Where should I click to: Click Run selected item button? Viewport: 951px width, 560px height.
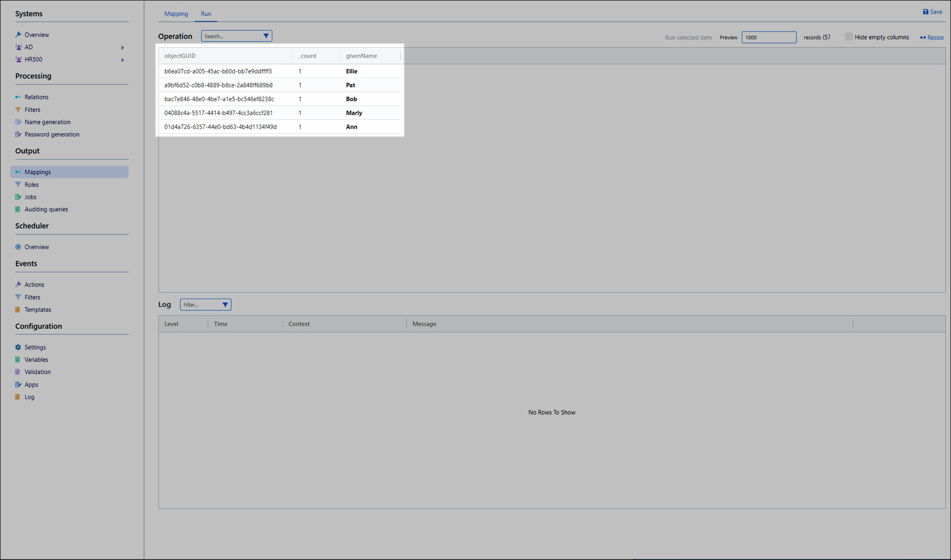688,38
